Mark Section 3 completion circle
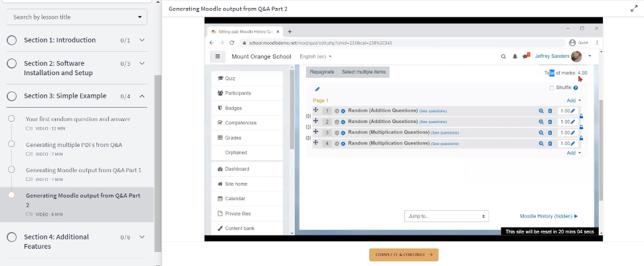 (x=11, y=96)
